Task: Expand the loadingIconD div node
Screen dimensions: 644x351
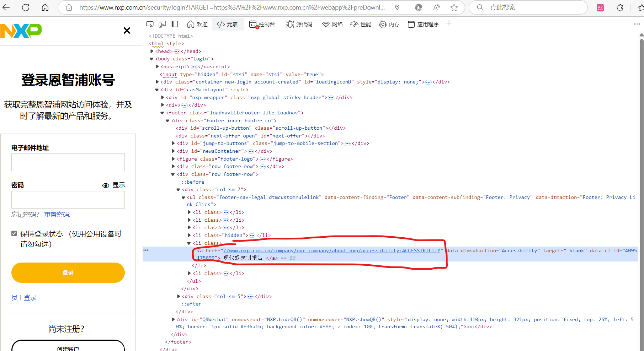Action: point(157,82)
